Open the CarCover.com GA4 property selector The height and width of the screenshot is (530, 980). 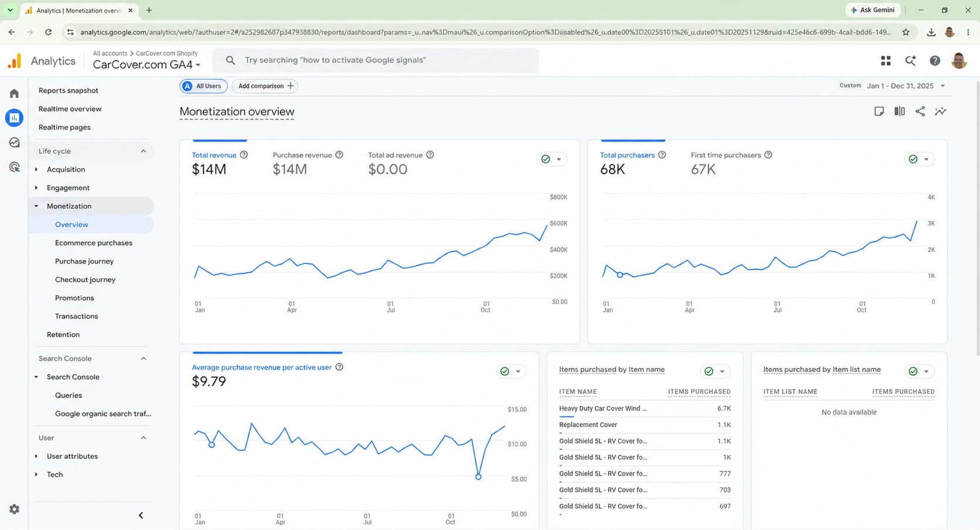[x=147, y=64]
